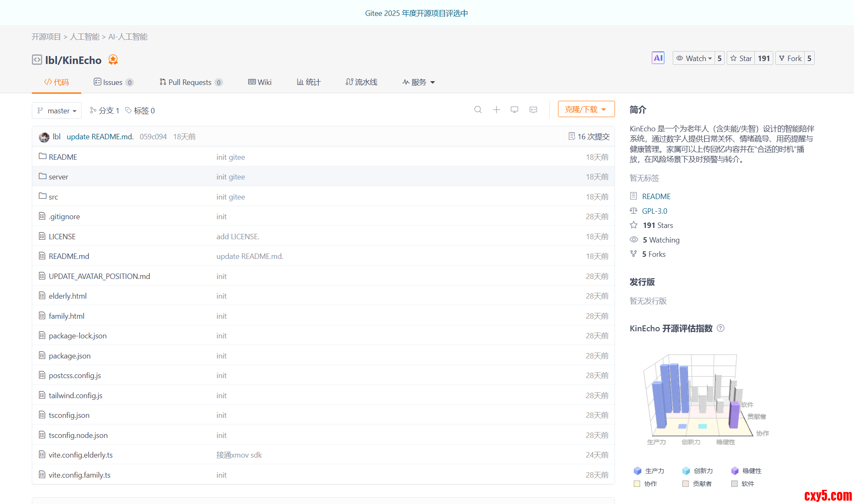Open the GPL-3.0 license link
Viewport: 854px width, 504px height.
pos(654,211)
